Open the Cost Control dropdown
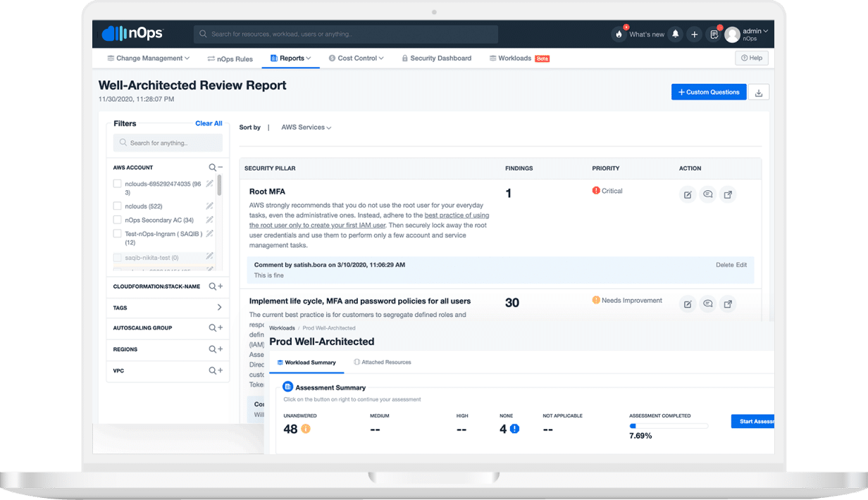This screenshot has height=500, width=868. 356,58
